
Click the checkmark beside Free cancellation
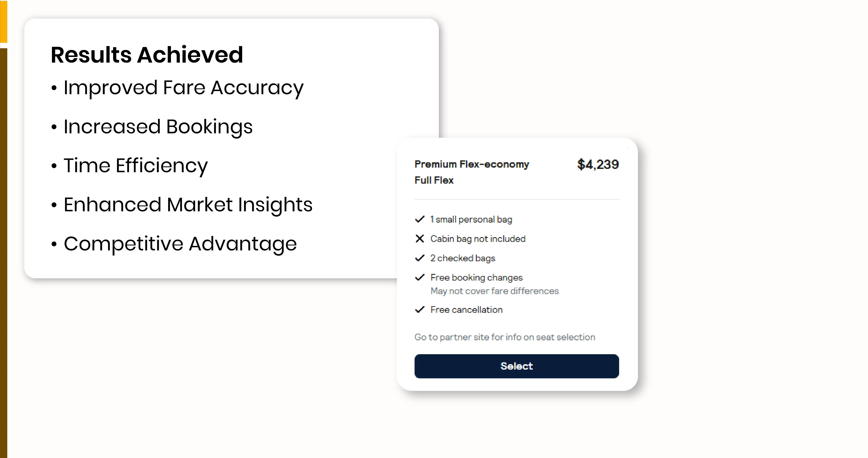[x=420, y=310]
